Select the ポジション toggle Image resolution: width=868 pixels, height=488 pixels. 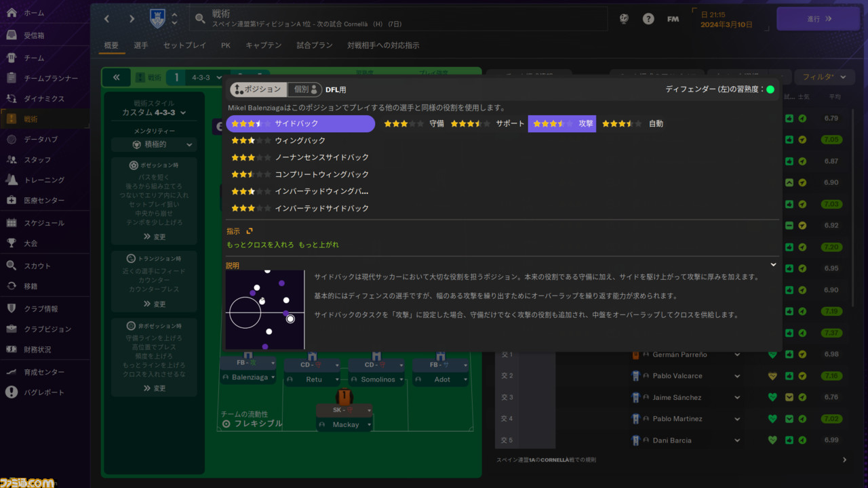pyautogui.click(x=257, y=89)
